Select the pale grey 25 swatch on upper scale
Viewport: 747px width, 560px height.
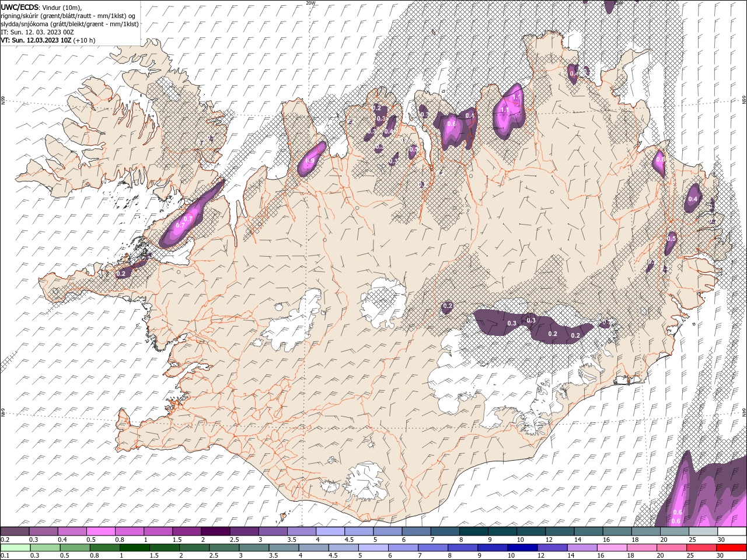(703, 531)
